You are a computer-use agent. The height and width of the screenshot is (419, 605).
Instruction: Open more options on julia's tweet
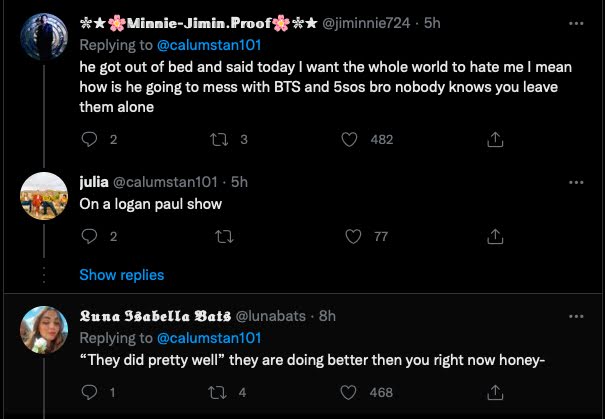pyautogui.click(x=576, y=182)
